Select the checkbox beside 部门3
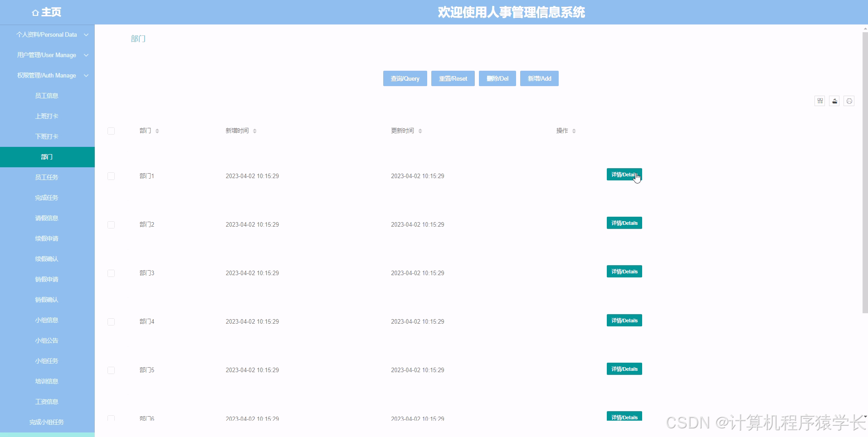Image resolution: width=868 pixels, height=437 pixels. [x=111, y=272]
